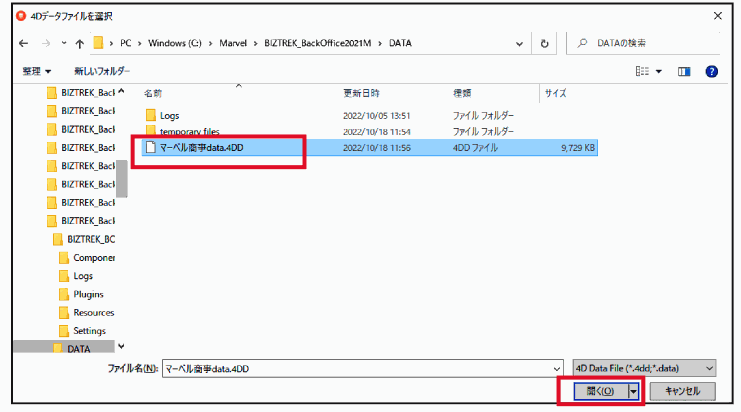Open the 4D Data File type dropdown
741x412 pixels.
click(x=644, y=368)
